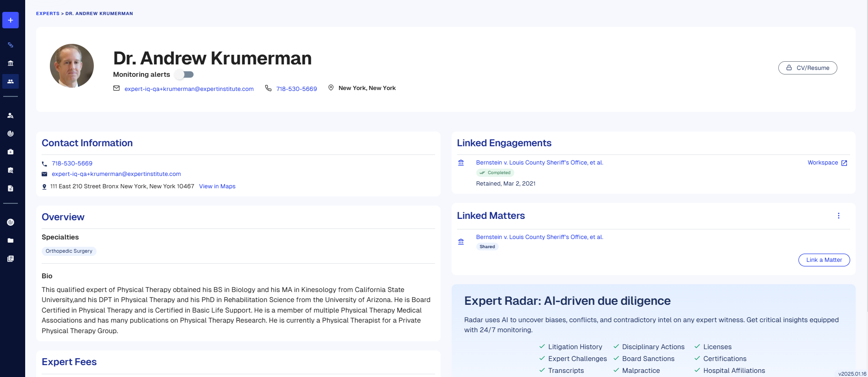This screenshot has height=377, width=868.
Task: Click the header email address link
Action: (x=189, y=89)
